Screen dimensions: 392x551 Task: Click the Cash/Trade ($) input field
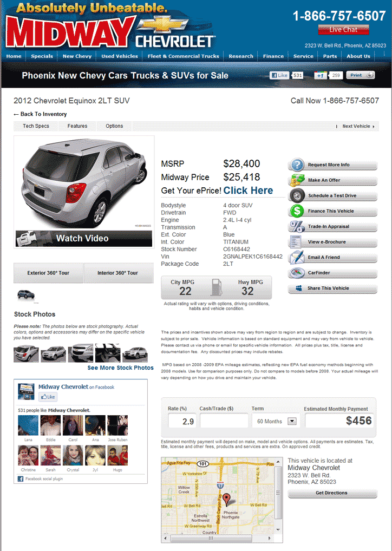point(224,421)
